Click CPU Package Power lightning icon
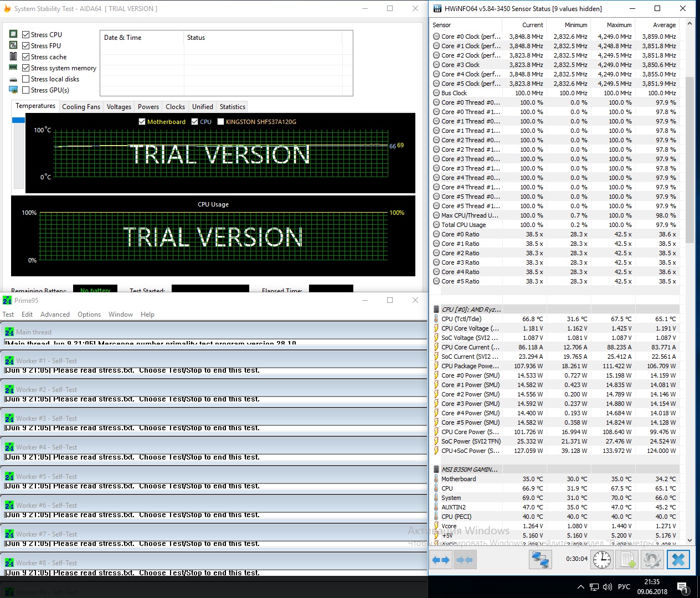700x598 pixels. pyautogui.click(x=436, y=366)
